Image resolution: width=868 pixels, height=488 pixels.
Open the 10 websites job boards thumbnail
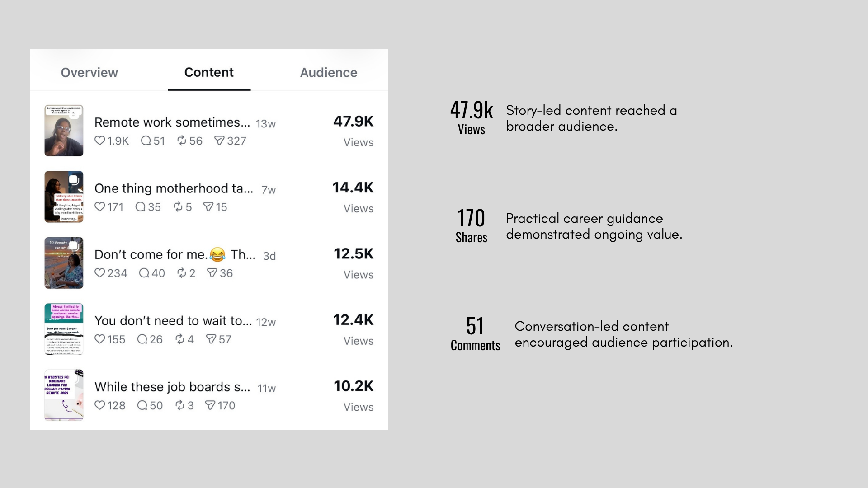[64, 395]
